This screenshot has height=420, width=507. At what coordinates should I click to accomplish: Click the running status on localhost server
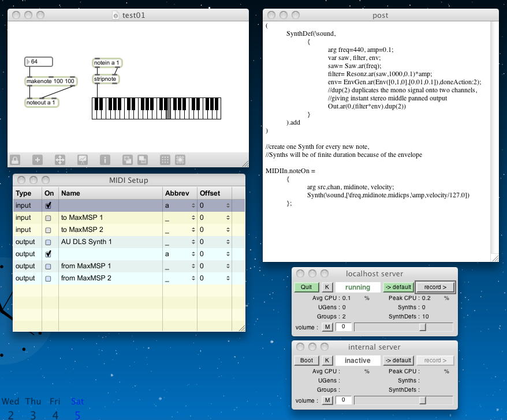click(x=357, y=287)
